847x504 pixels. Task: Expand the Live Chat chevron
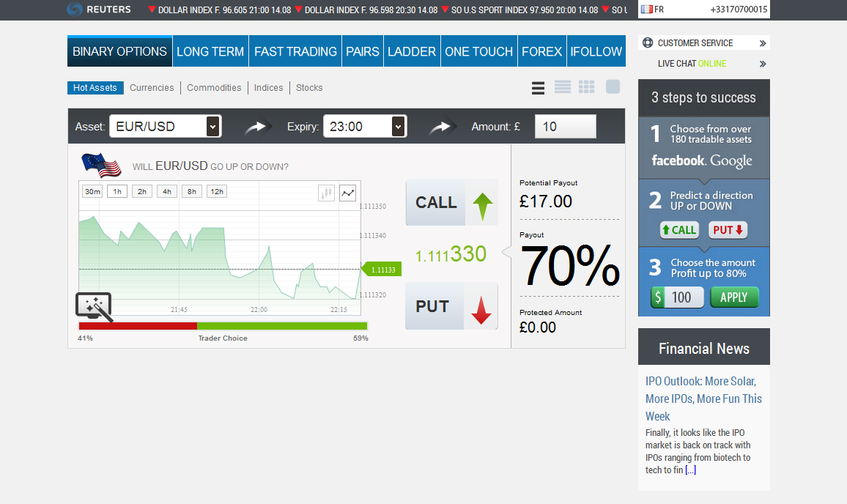coord(763,64)
